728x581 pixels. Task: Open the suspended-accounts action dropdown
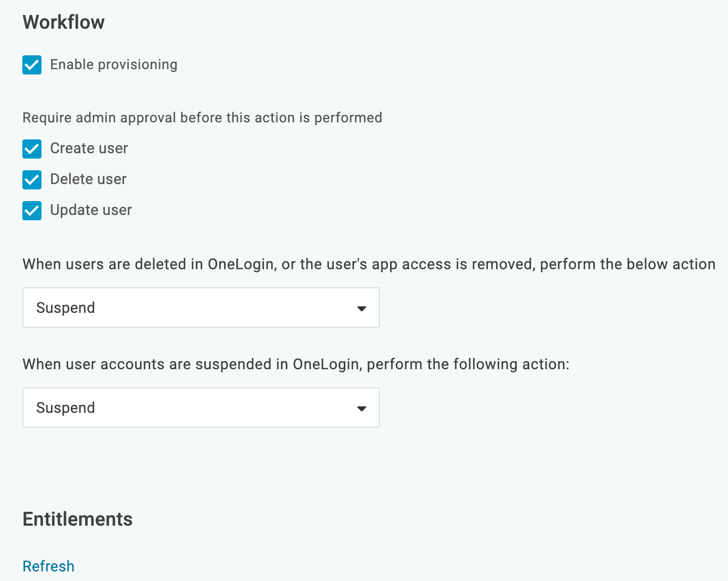201,408
